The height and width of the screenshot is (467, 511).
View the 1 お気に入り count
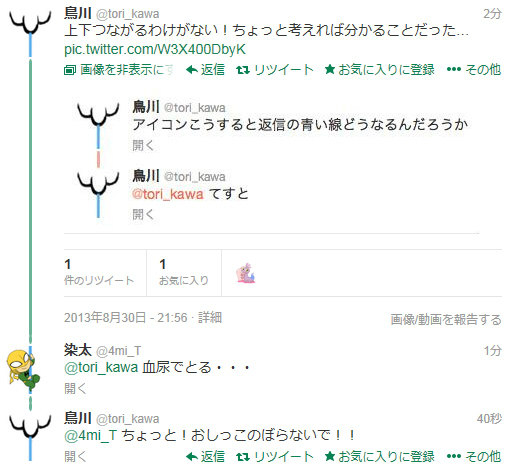tap(184, 272)
